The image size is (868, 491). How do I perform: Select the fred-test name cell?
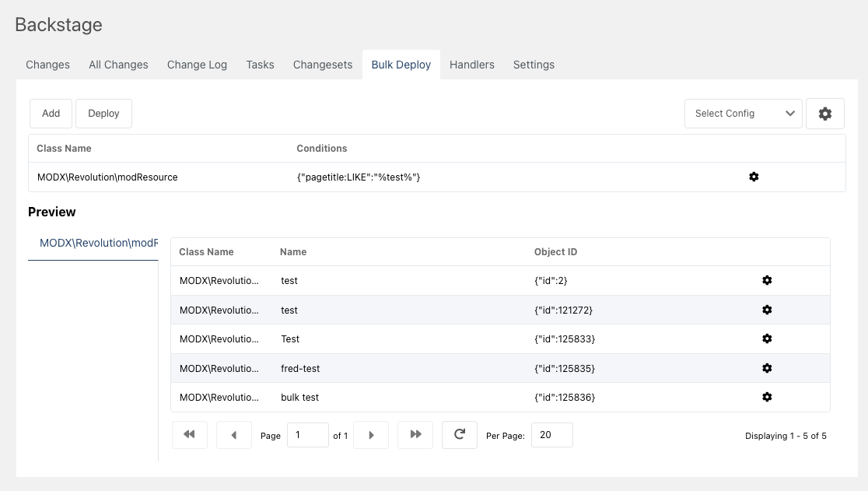pos(300,369)
